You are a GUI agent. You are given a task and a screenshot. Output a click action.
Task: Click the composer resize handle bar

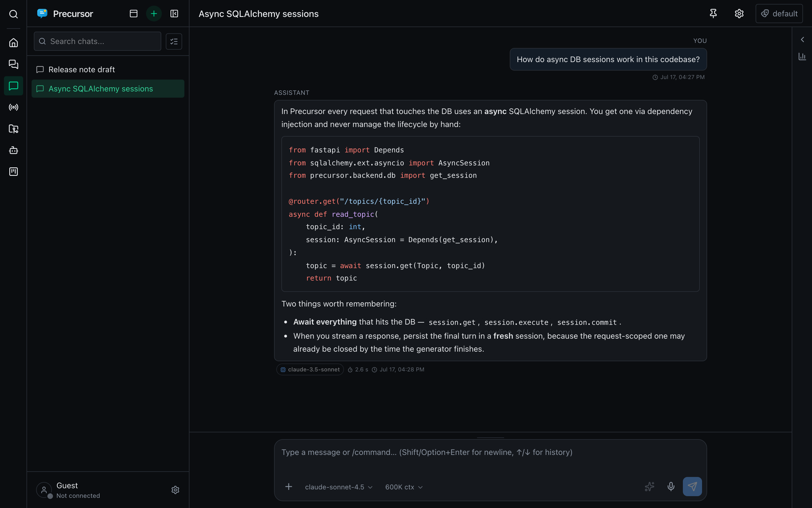tap(490, 437)
